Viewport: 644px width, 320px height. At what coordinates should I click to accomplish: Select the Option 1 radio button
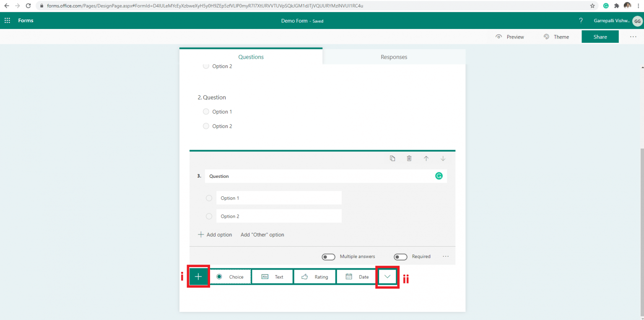[x=209, y=198]
